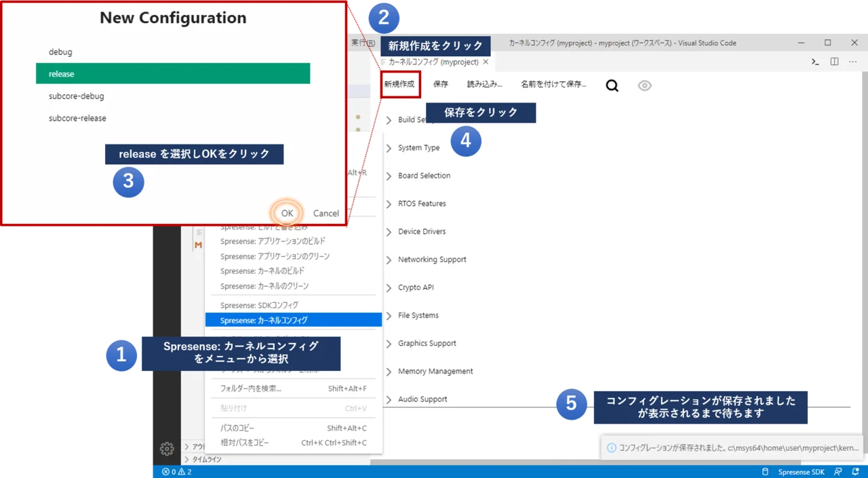Select Spresense: カーネルコンフィグ from the context menu

click(294, 320)
